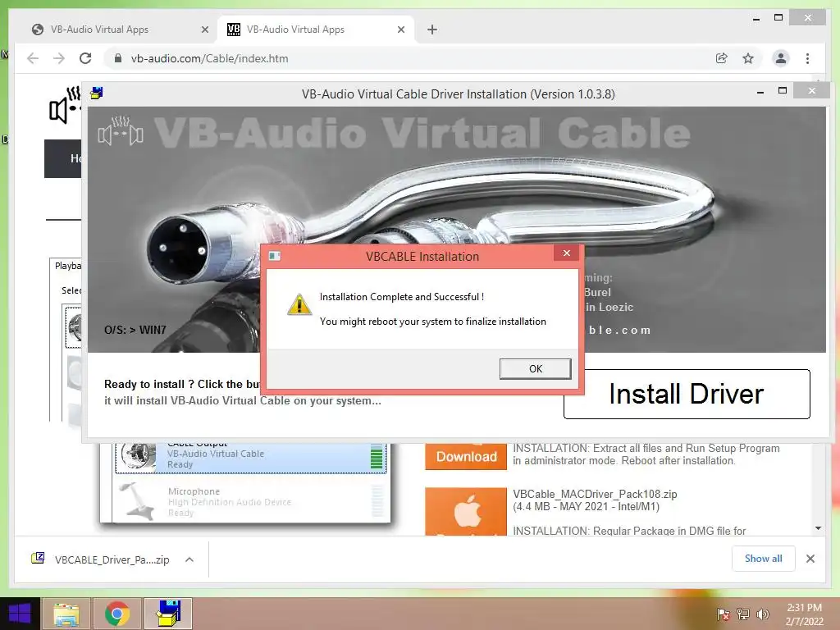Open Action Center flag in system tray
Image resolution: width=840 pixels, height=630 pixels.
click(724, 614)
